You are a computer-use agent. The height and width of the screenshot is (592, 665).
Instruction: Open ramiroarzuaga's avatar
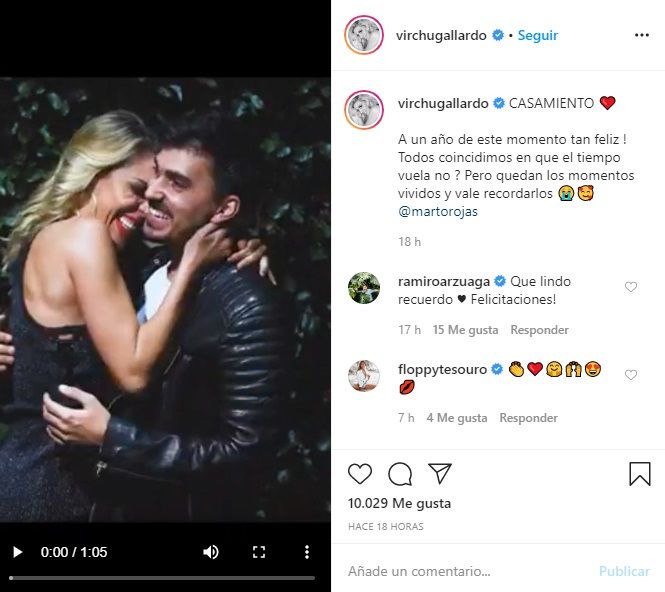point(363,288)
